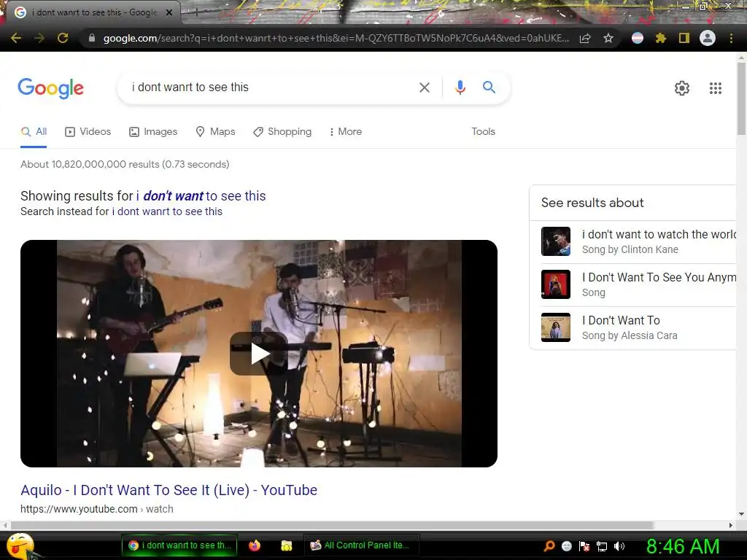Click the smiley Start button
Image resolution: width=747 pixels, height=560 pixels.
tap(20, 546)
